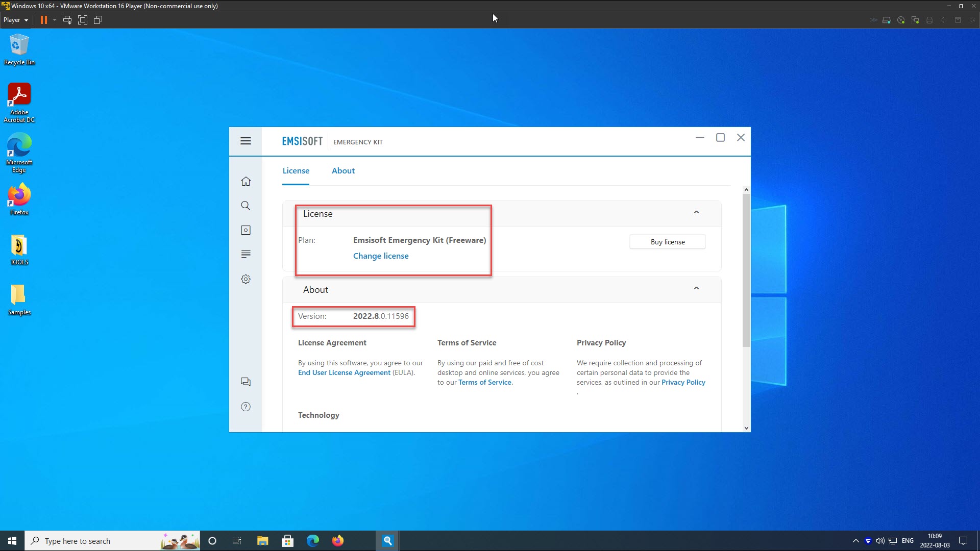This screenshot has height=551, width=980.
Task: Click the Send Ctrl+Alt+Del VMware icon
Action: pos(67,20)
